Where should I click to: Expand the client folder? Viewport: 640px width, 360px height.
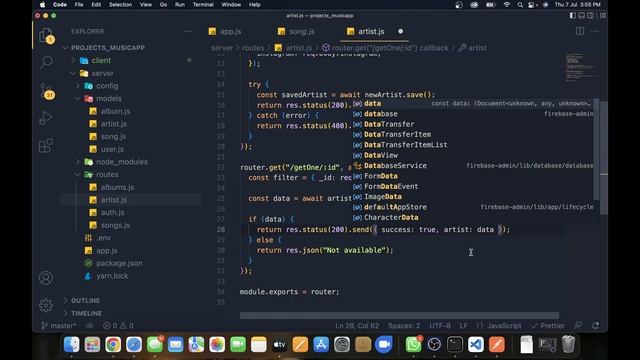tap(101, 60)
